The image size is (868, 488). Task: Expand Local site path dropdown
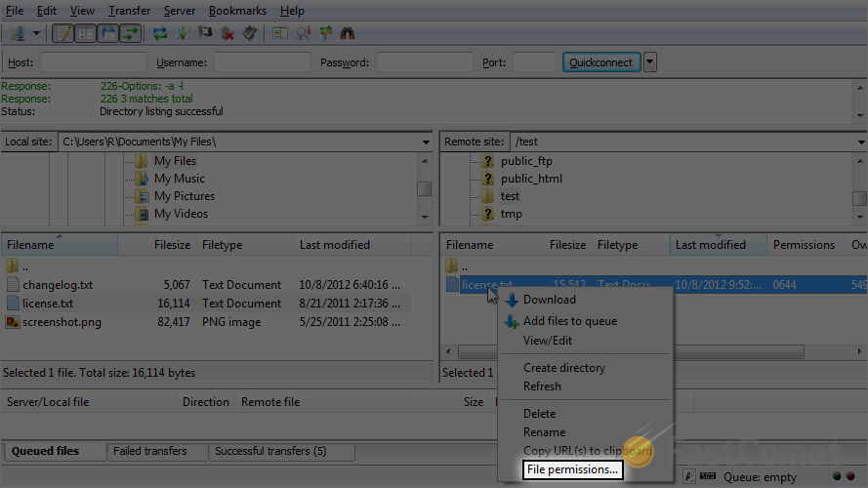(x=426, y=142)
